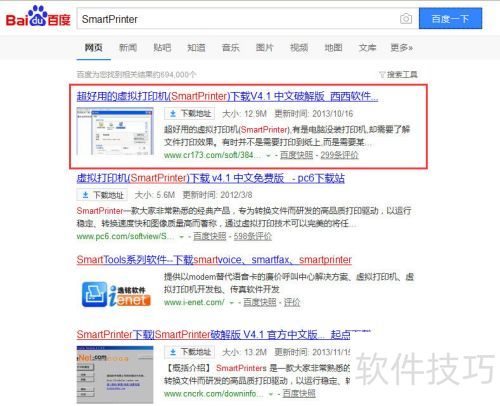Viewport: 500px width, 406px height.
Task: Click 下载地址 button in pc6 result
Action: 102,195
